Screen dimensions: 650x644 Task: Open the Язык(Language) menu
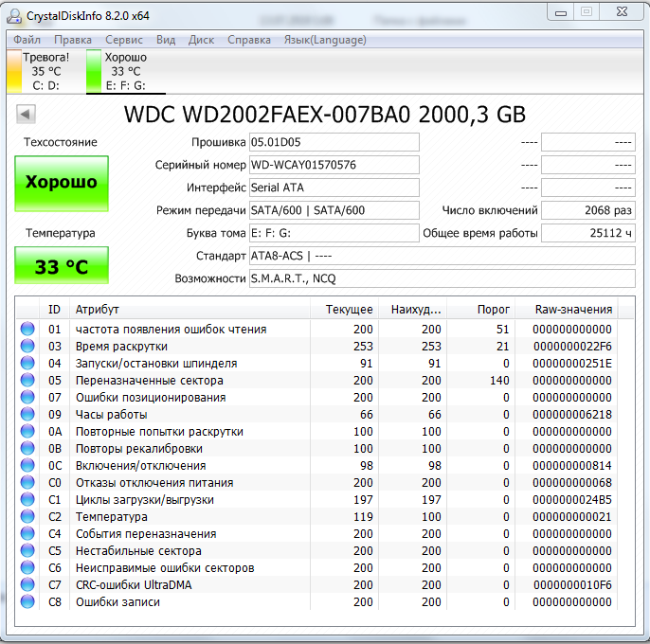pos(325,40)
